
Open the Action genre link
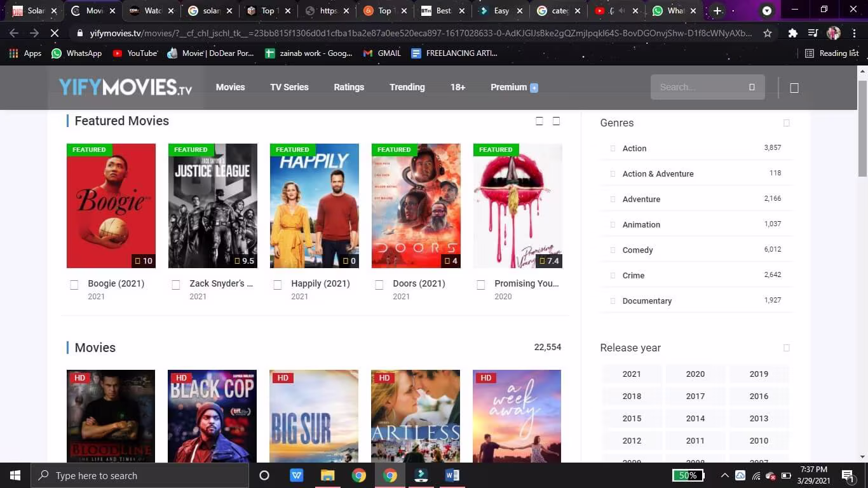click(634, 148)
